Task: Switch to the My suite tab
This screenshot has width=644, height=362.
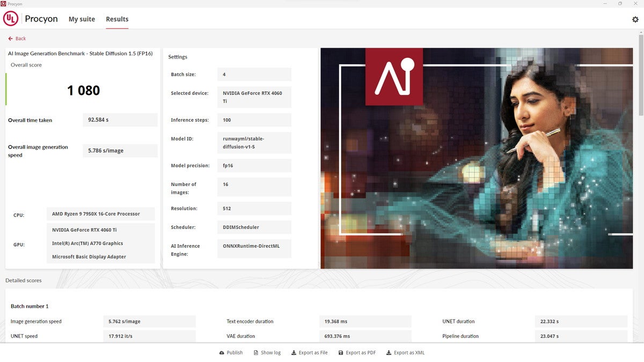Action: pos(82,19)
